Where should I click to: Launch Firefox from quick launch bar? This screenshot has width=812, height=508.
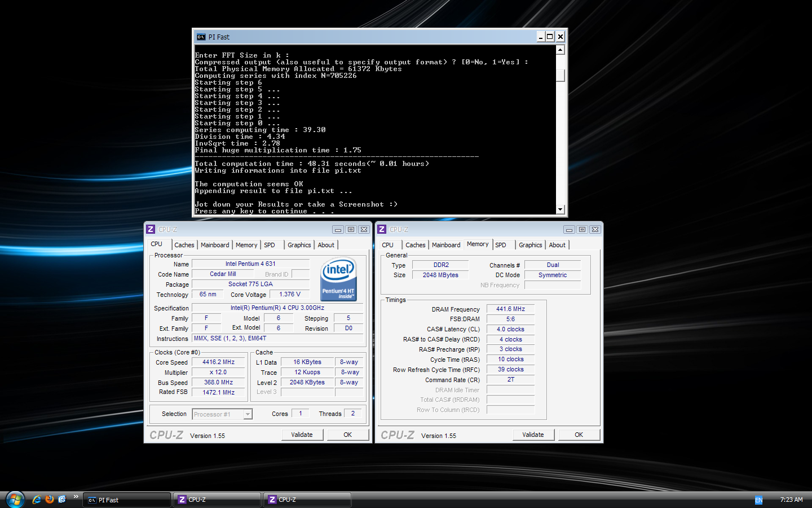[50, 500]
